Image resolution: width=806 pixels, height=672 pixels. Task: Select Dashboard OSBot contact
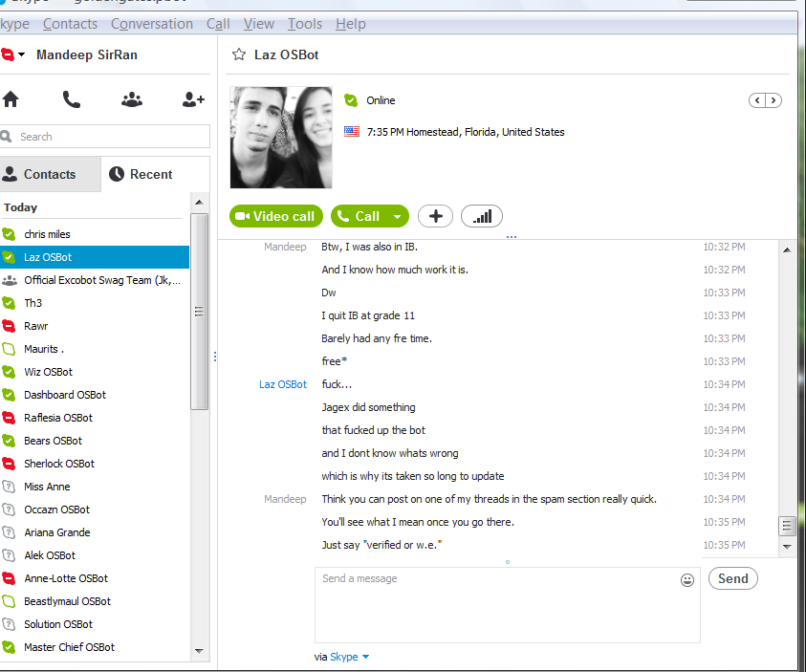95,395
